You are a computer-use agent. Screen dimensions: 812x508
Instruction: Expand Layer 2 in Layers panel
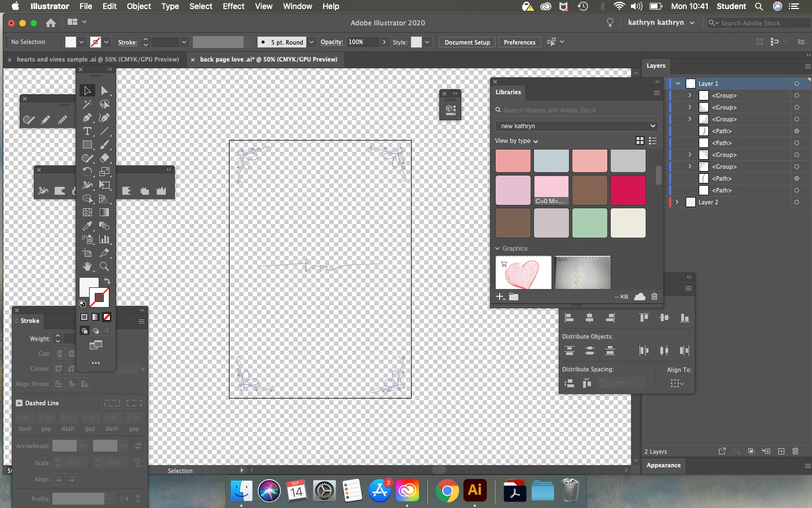click(677, 202)
